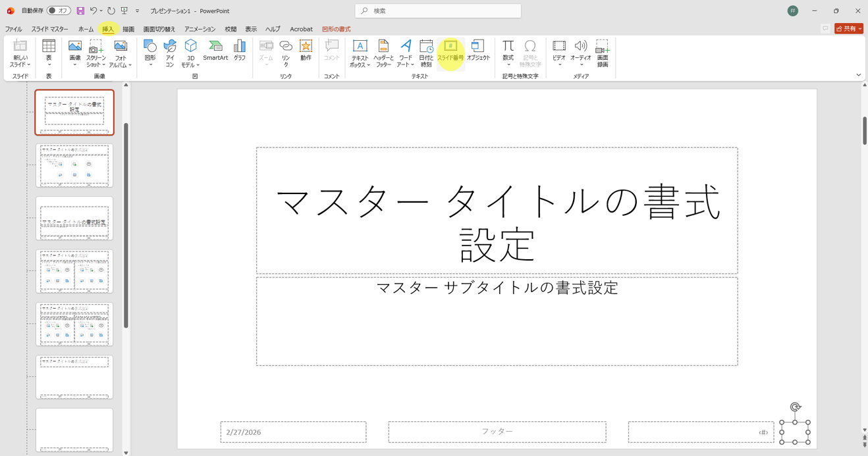
Task: Click the SmartArt icon in ribbon
Action: (215, 50)
